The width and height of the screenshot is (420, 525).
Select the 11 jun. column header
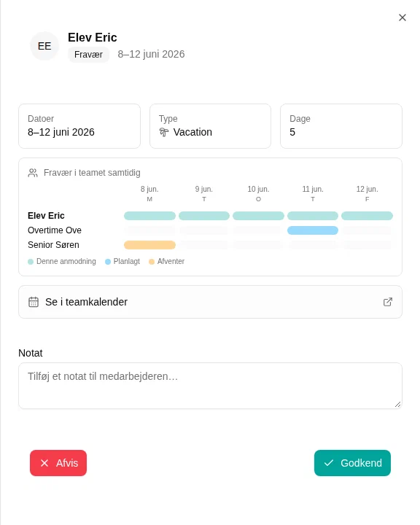pos(313,193)
